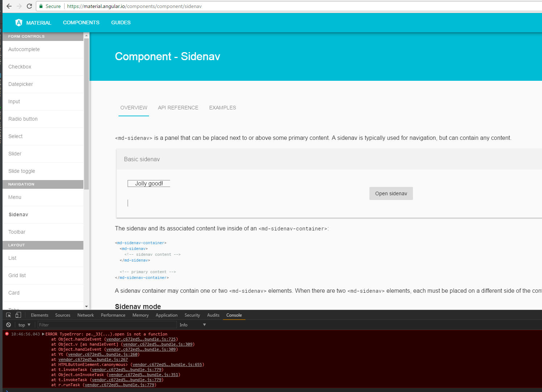Click the Angular Material logo icon

[x=18, y=22]
